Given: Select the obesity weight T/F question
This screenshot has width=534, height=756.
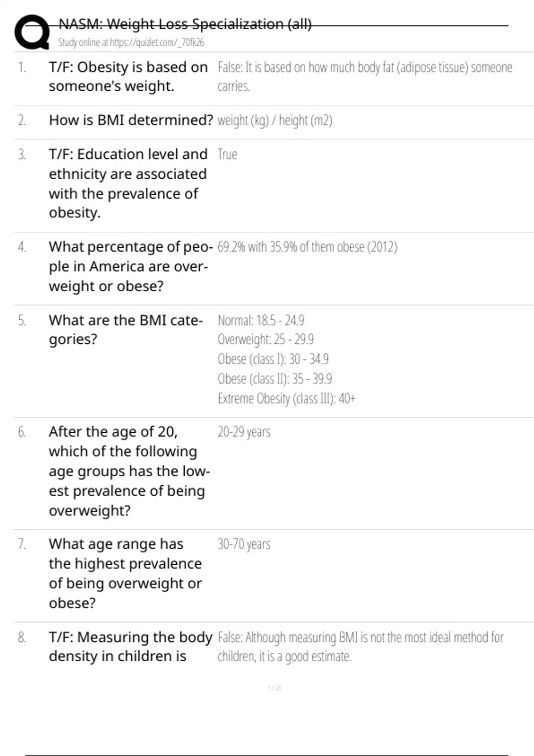Looking at the screenshot, I should tap(128, 76).
